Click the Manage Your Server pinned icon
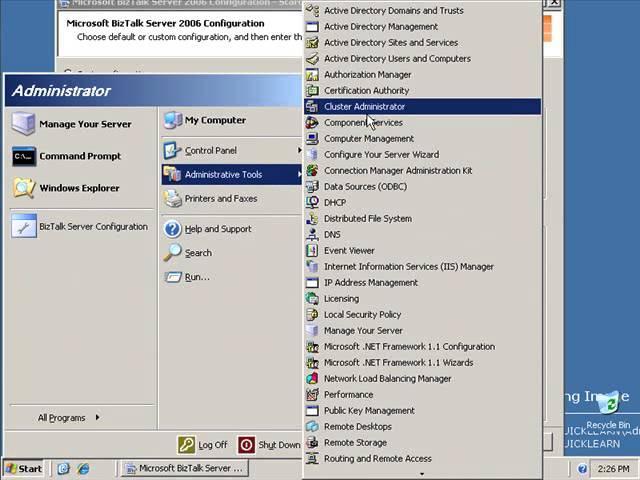The width and height of the screenshot is (640, 480). pos(24,123)
